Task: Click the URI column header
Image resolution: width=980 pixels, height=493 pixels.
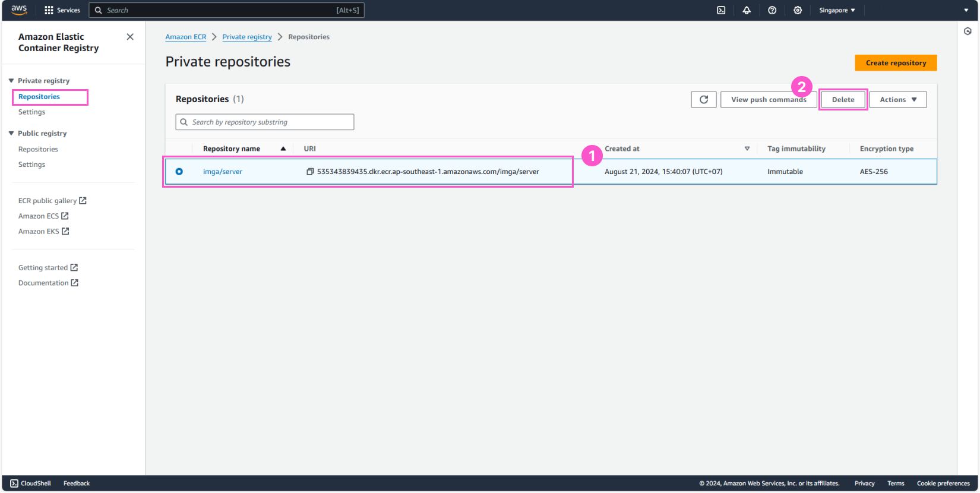Action: pyautogui.click(x=310, y=149)
